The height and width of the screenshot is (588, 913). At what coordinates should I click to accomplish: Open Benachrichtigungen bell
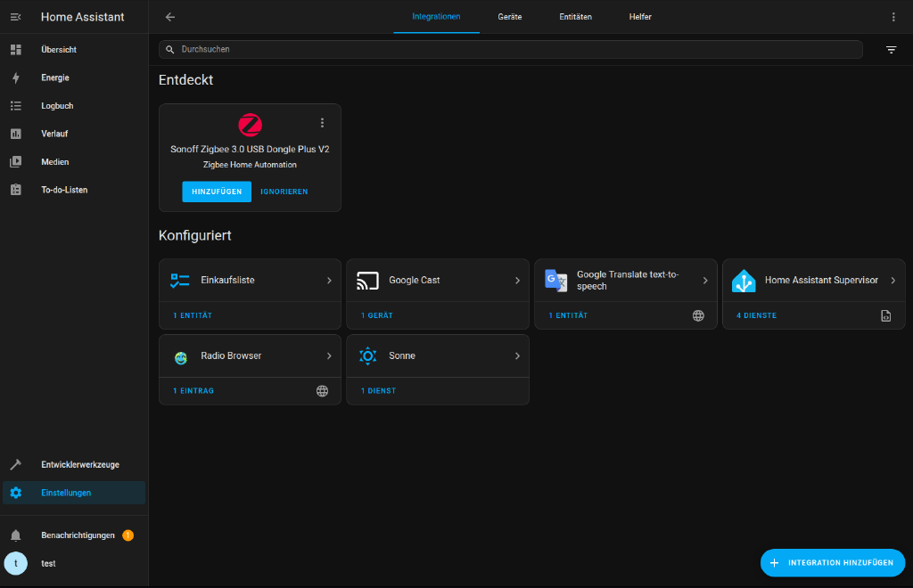[16, 535]
